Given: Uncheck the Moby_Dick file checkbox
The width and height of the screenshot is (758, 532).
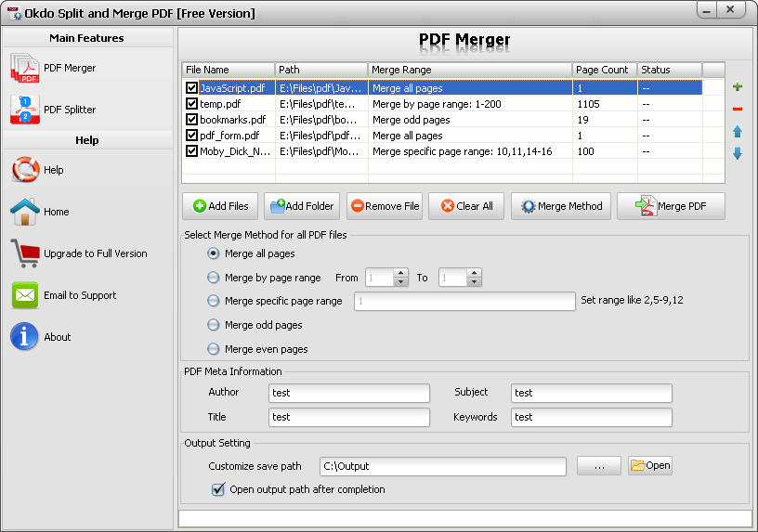Looking at the screenshot, I should pyautogui.click(x=192, y=151).
